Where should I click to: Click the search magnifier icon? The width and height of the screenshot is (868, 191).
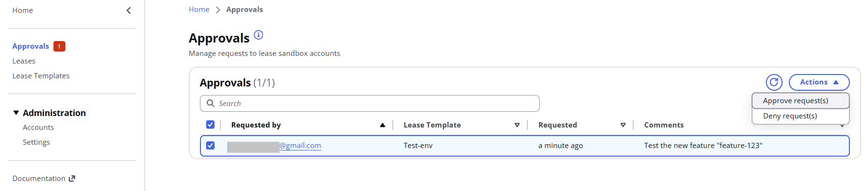tap(210, 103)
